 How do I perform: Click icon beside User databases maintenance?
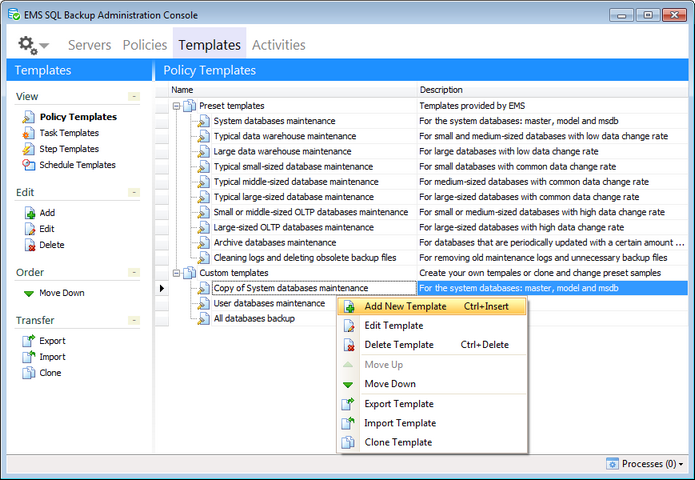pos(204,304)
